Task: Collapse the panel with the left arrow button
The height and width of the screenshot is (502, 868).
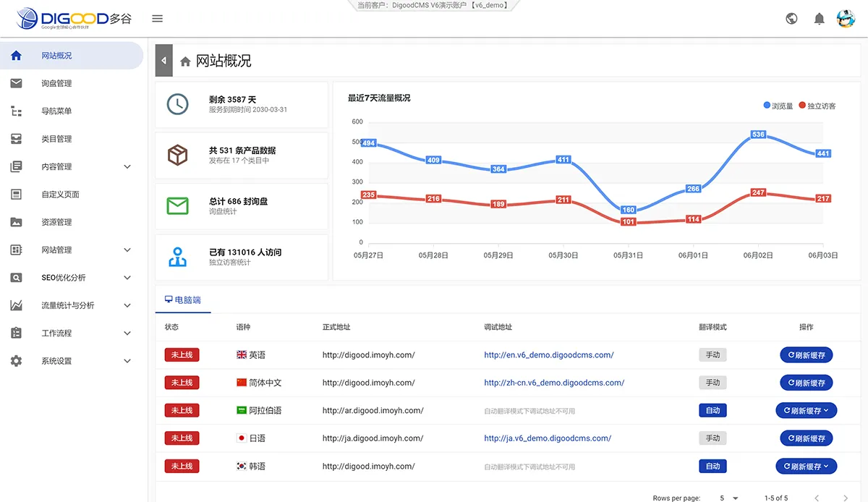Action: 164,61
